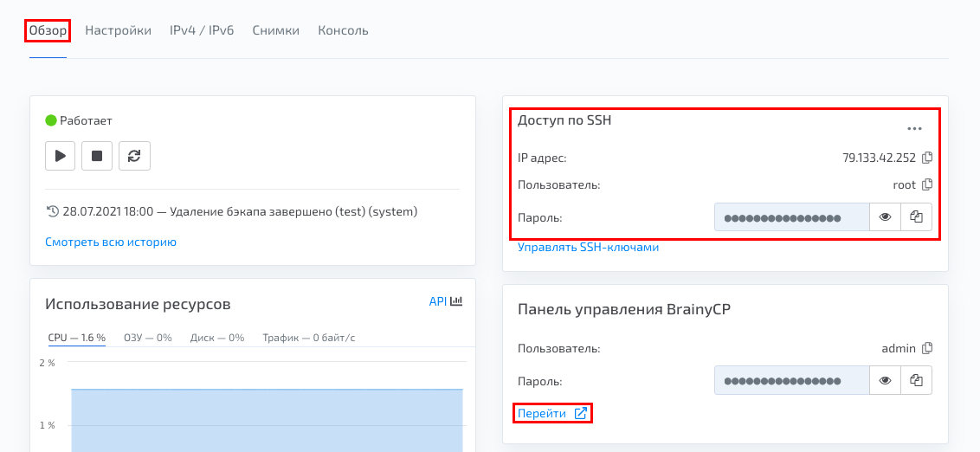Click the Смотреть всю историю link
This screenshot has width=980, height=452.
click(111, 242)
